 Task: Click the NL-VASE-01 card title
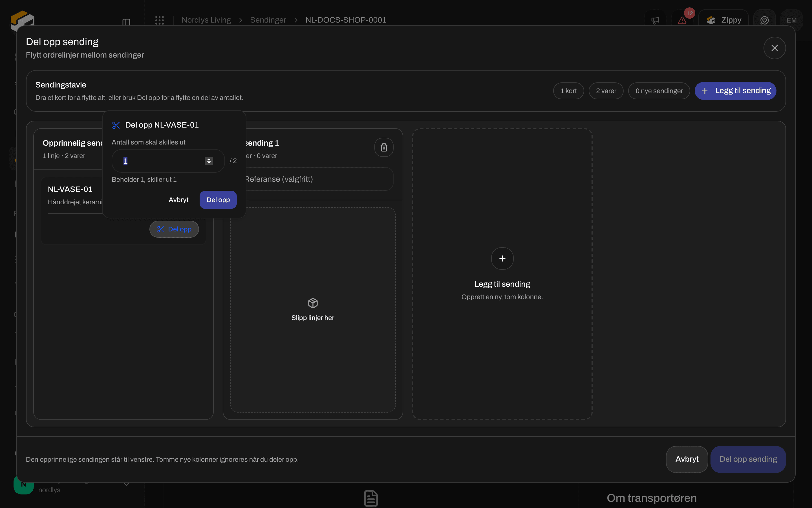(70, 189)
